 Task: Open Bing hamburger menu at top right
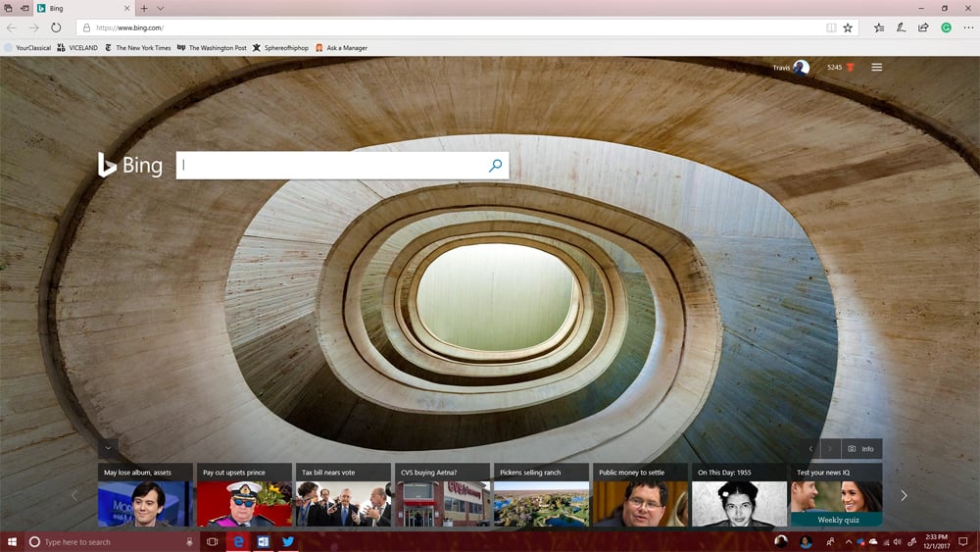click(x=876, y=68)
